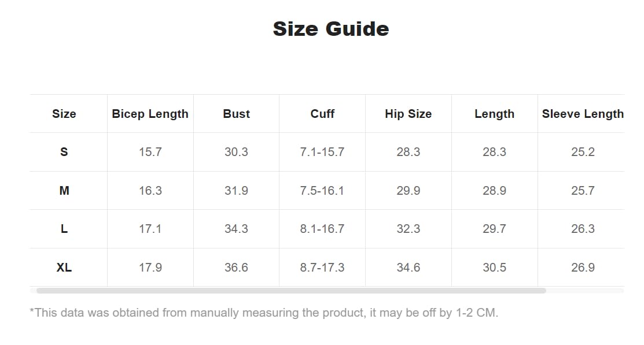Click the horizontal scrollbar below the table

coord(291,291)
